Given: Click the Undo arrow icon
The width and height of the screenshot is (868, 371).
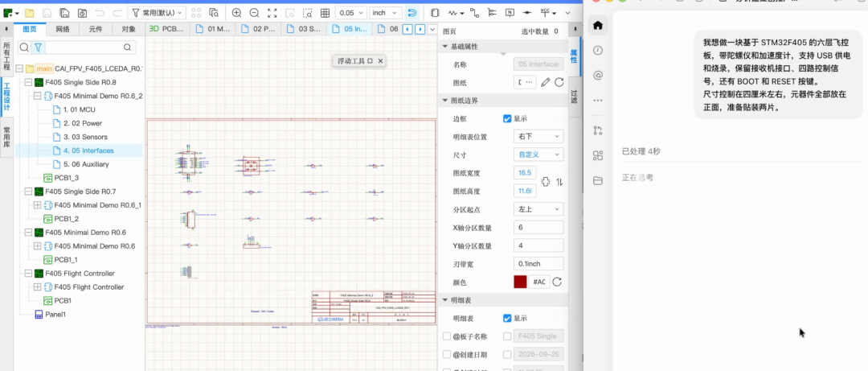Looking at the screenshot, I should (x=100, y=13).
